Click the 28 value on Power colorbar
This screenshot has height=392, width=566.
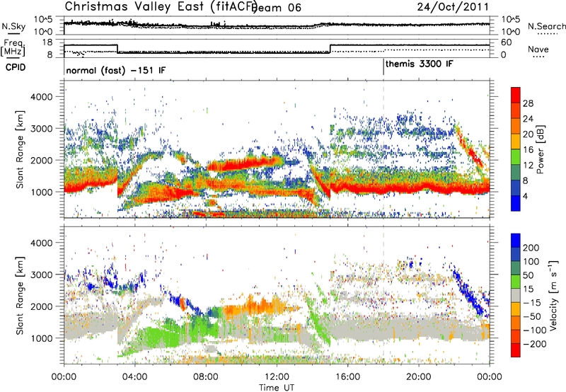tap(528, 103)
